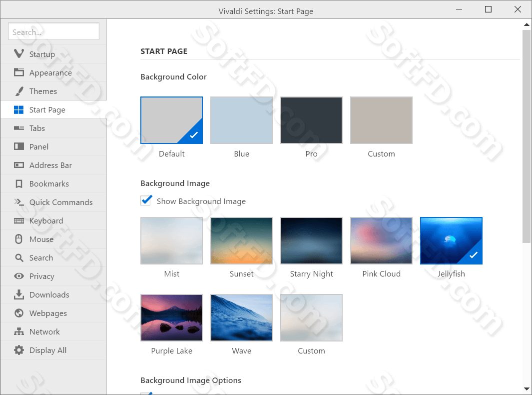Image resolution: width=532 pixels, height=395 pixels.
Task: Maximize the Vivaldi Settings window
Action: (x=488, y=9)
